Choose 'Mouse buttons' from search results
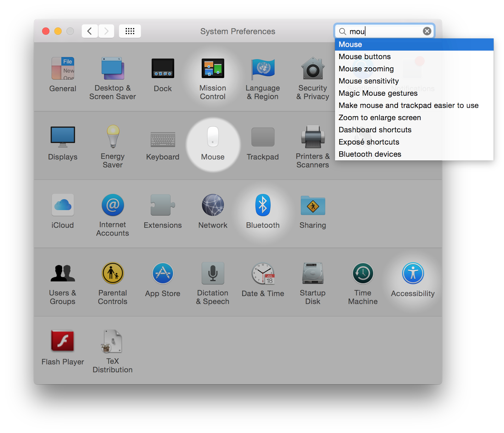Screen dimensions: 504x433 click(414, 57)
